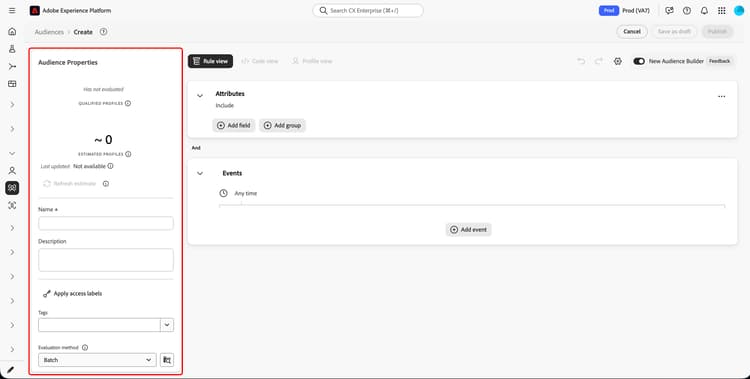Image resolution: width=750 pixels, height=379 pixels.
Task: Click the undo arrow icon
Action: tap(581, 61)
